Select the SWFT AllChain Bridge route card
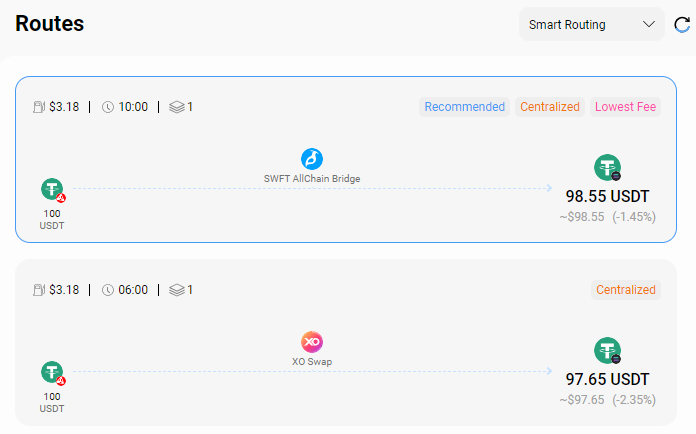Screen dimensions: 696x434 346,159
